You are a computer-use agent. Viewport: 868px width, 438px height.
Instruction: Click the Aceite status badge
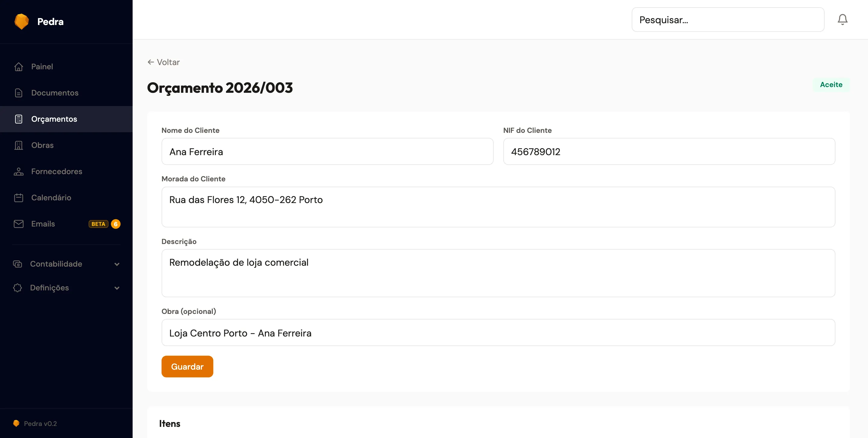[831, 85]
